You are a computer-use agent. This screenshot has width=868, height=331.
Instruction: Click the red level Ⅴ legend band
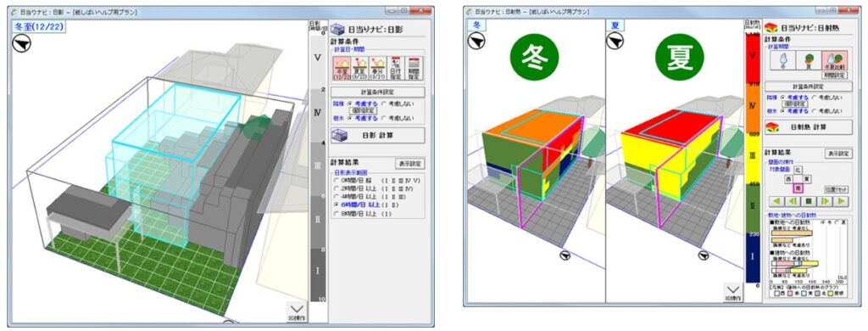pyautogui.click(x=752, y=59)
